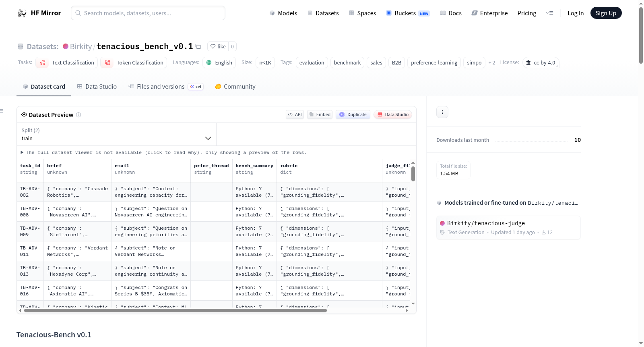Click the Text Classification task icon

(43, 62)
